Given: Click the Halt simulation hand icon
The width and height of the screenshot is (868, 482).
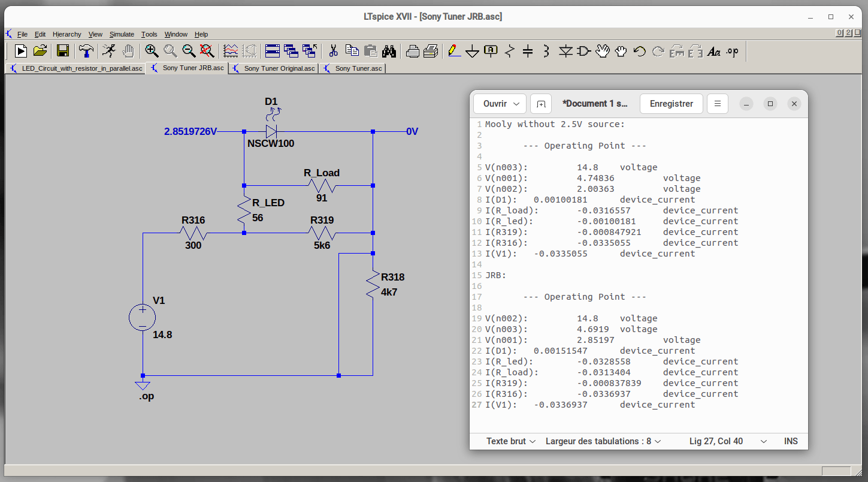Looking at the screenshot, I should coord(128,51).
